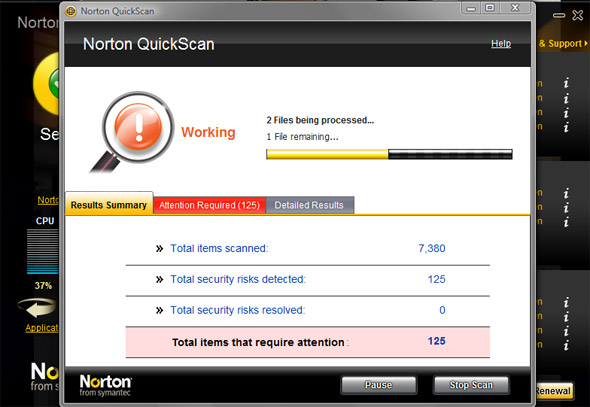Image resolution: width=590 pixels, height=407 pixels.
Task: Click the 0 resolved risks value
Action: click(x=442, y=310)
